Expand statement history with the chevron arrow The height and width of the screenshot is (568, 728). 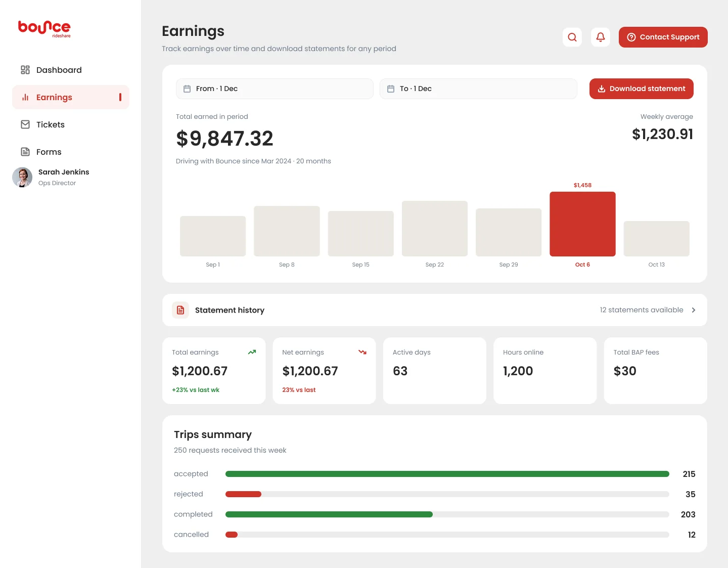click(x=694, y=310)
